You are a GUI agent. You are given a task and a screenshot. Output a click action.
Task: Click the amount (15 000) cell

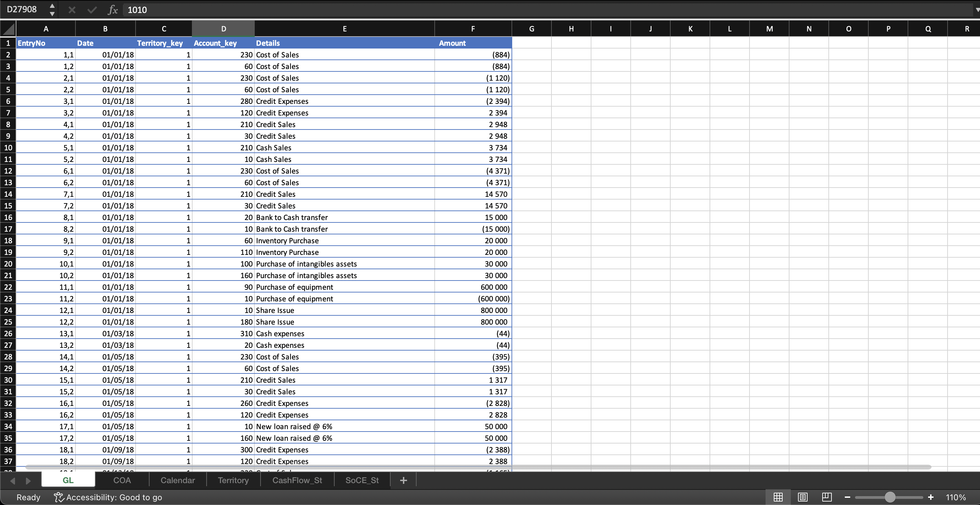pos(473,229)
